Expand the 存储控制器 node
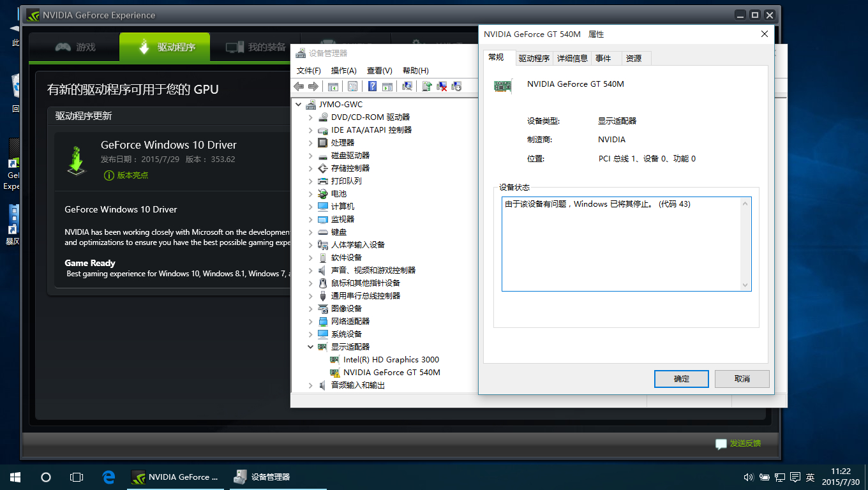The height and width of the screenshot is (490, 868). [x=311, y=168]
